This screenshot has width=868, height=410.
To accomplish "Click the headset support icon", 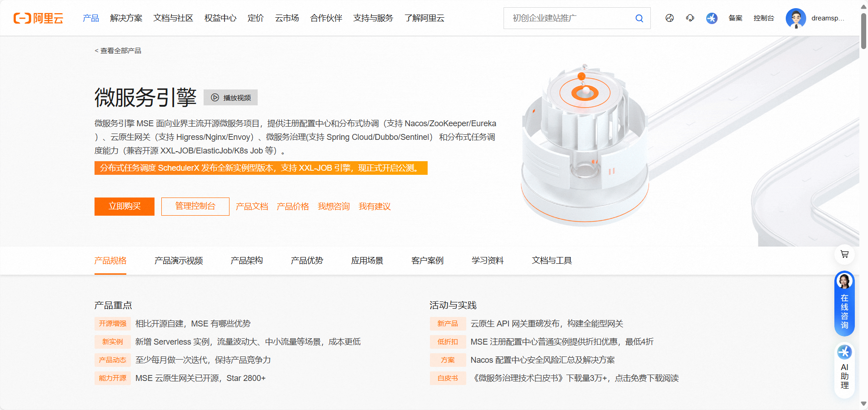I will tap(690, 18).
